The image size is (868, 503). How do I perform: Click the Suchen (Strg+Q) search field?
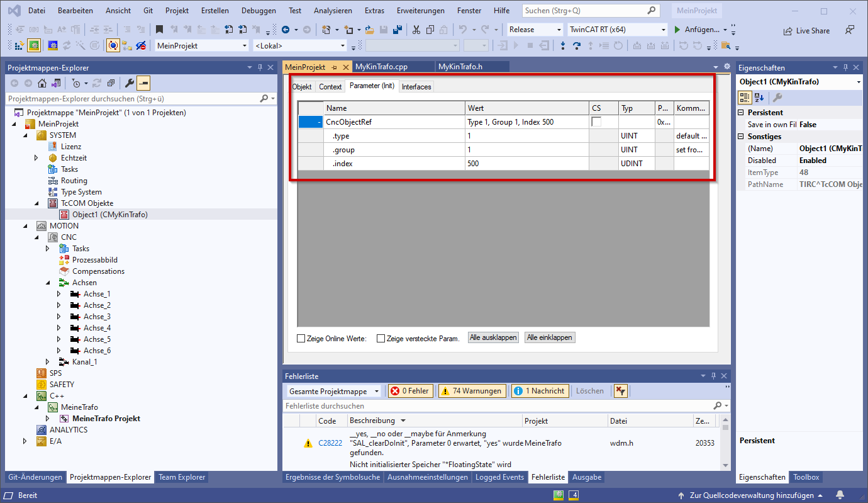pos(591,11)
